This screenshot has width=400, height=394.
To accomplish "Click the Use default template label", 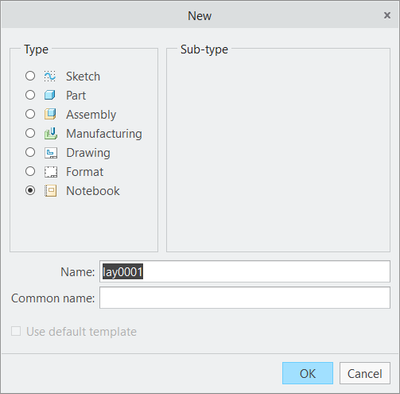I will 81,331.
